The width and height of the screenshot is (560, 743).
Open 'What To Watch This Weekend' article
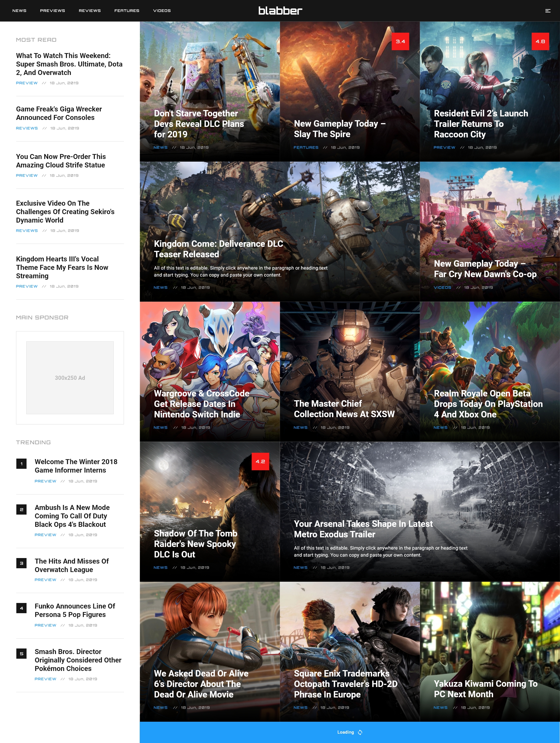tap(69, 64)
